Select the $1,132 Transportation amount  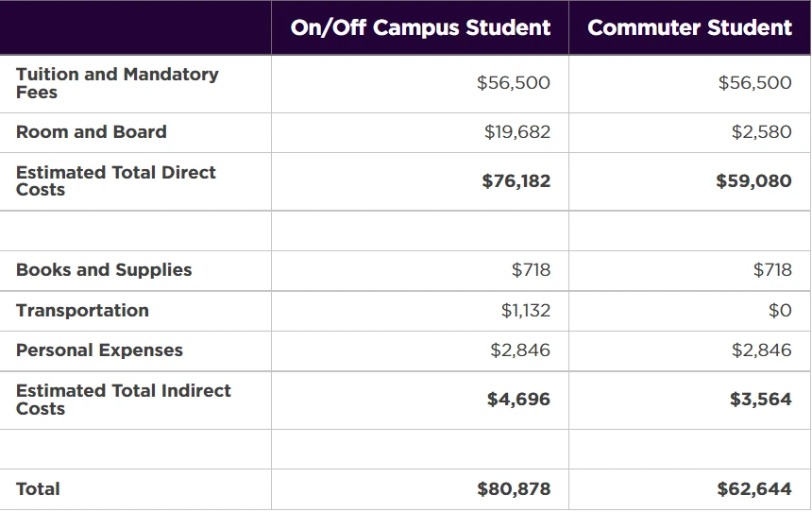[x=525, y=311]
